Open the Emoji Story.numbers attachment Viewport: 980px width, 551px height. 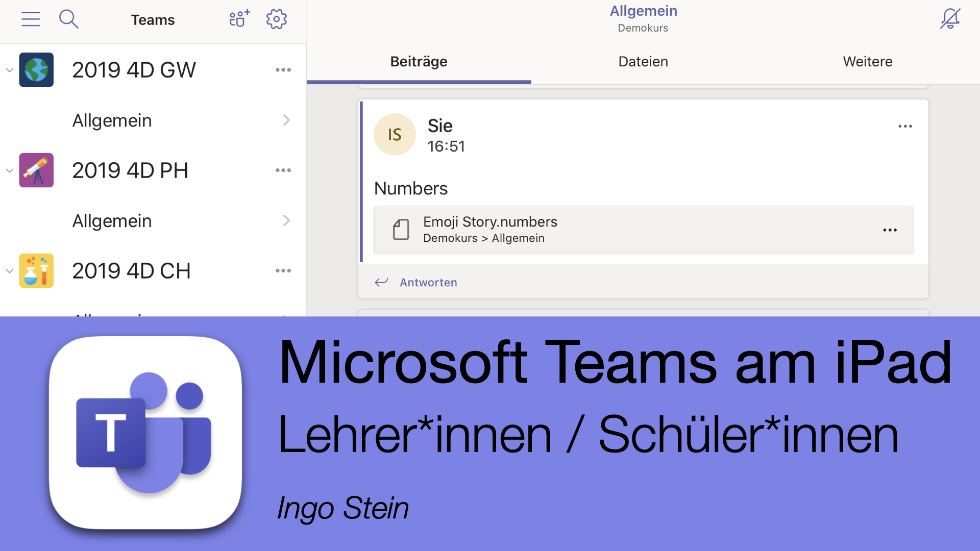[x=643, y=230]
